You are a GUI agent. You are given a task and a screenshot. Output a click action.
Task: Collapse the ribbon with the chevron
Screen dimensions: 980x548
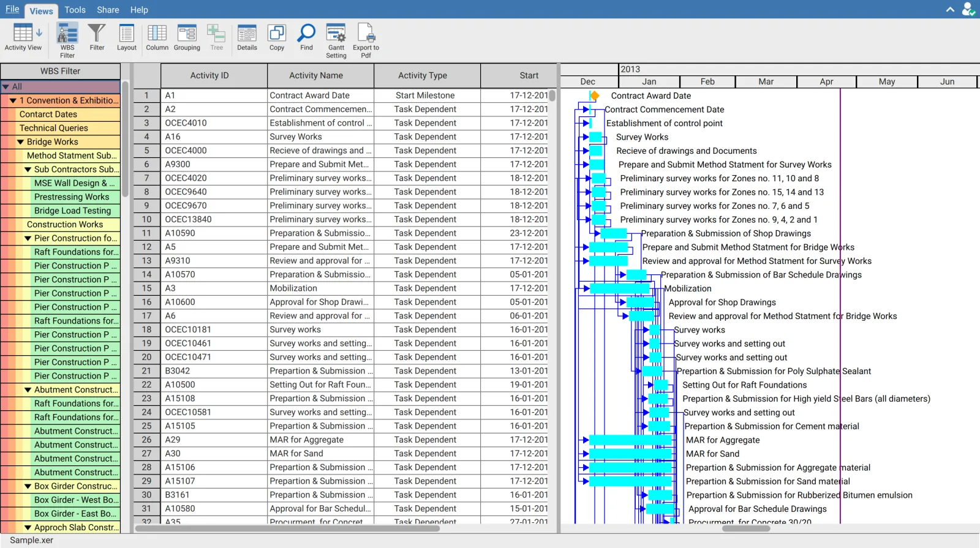click(950, 10)
